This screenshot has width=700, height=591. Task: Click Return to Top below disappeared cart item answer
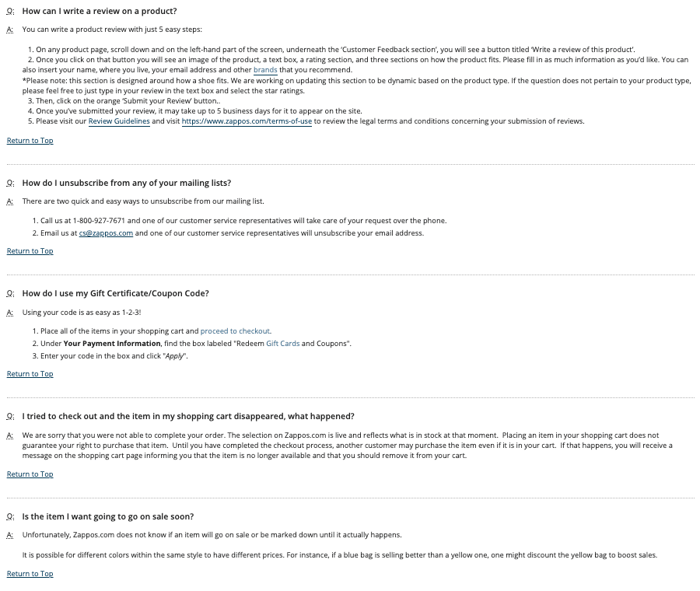pyautogui.click(x=30, y=474)
